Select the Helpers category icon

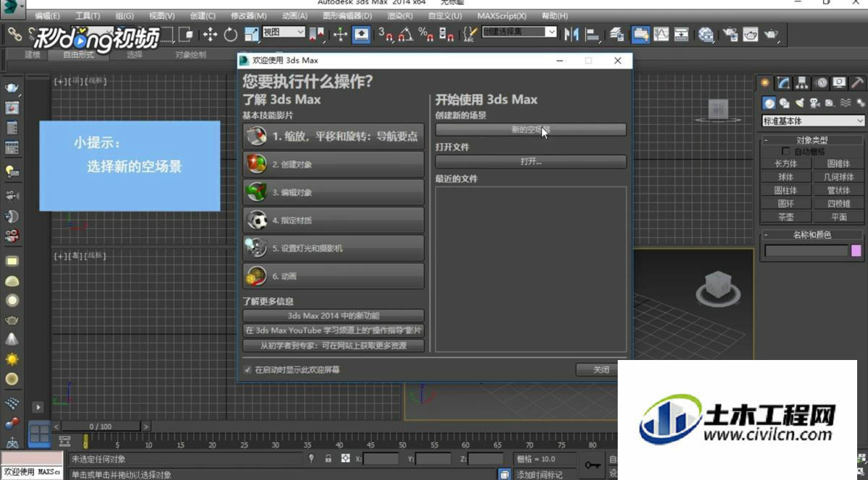pyautogui.click(x=829, y=103)
